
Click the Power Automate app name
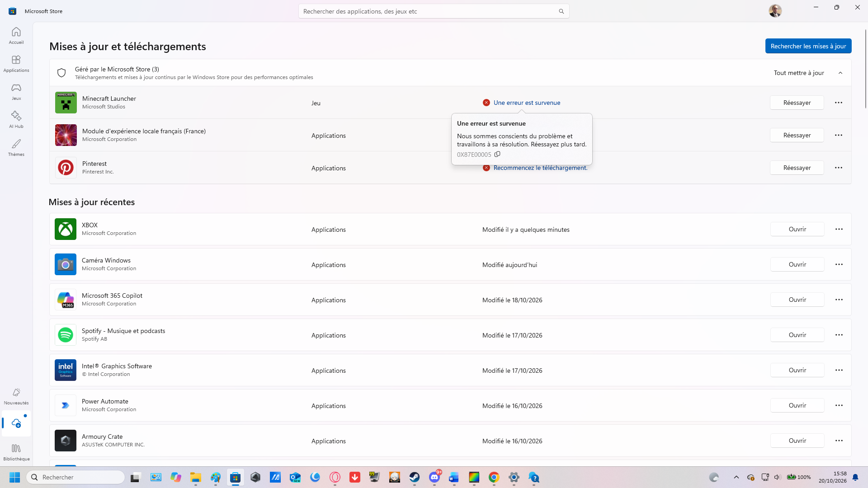click(105, 401)
